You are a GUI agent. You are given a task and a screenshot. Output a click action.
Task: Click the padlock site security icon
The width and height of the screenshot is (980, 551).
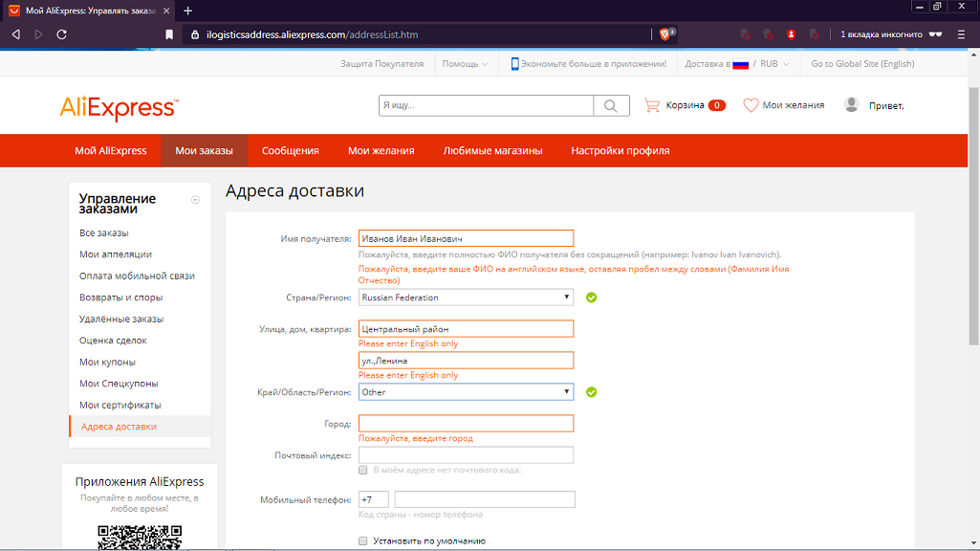tap(195, 34)
